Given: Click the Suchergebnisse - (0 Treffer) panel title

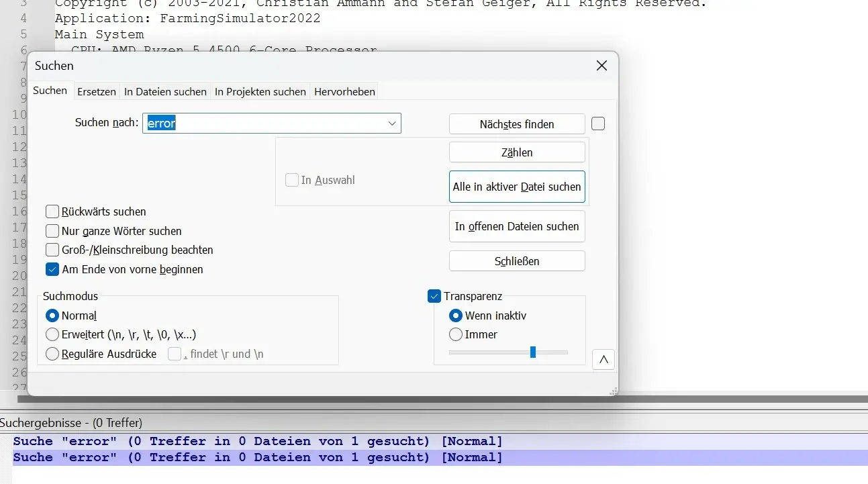Looking at the screenshot, I should (x=71, y=423).
